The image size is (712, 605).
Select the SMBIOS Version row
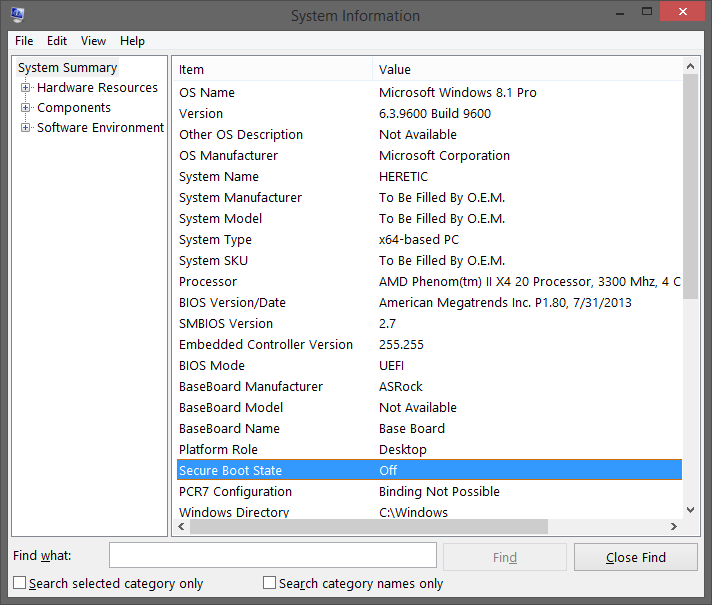point(429,324)
